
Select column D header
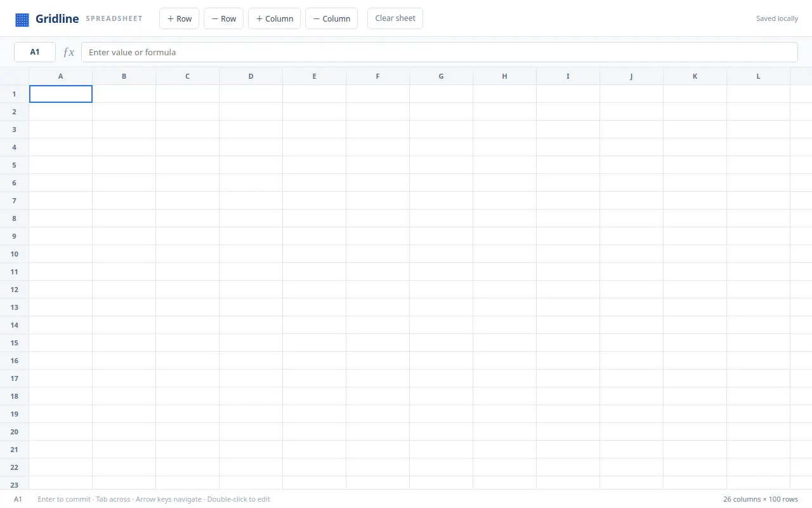[x=251, y=76]
